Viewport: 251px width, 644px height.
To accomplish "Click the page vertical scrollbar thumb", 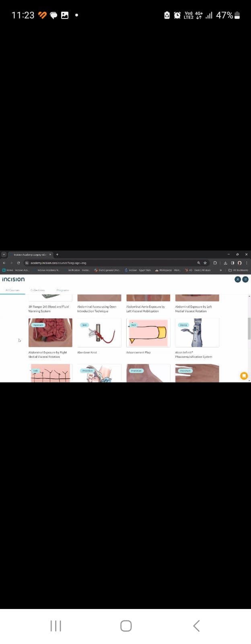I will [249, 328].
